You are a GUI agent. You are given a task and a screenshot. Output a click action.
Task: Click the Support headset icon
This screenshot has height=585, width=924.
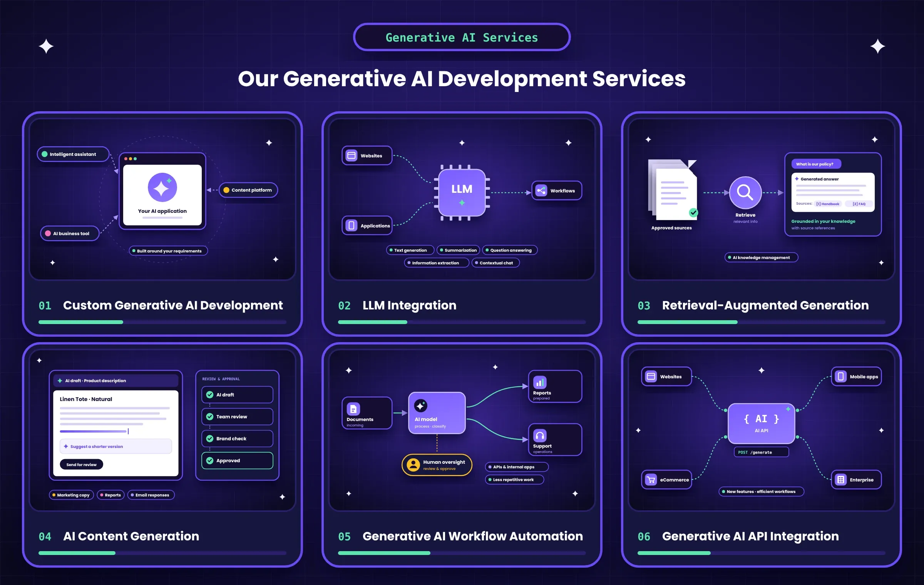click(x=540, y=435)
